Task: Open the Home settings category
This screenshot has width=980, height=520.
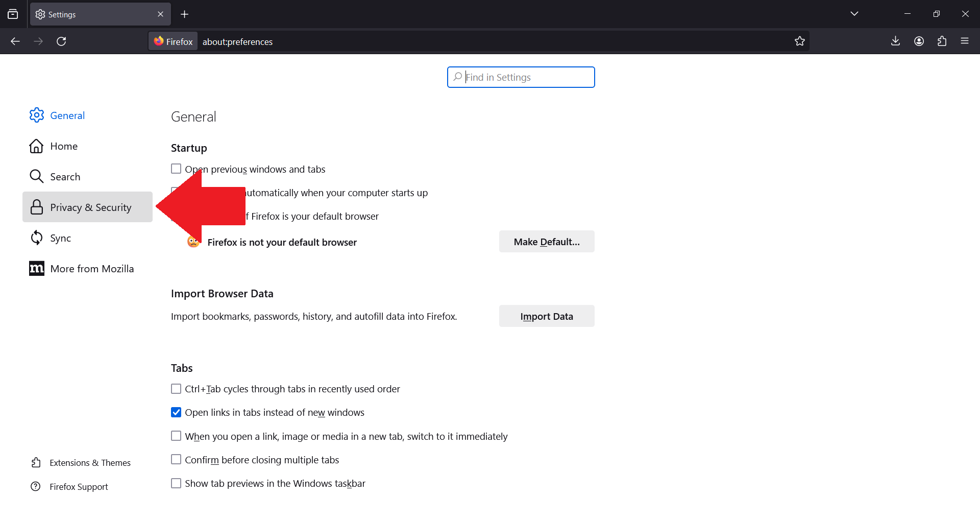Action: (x=88, y=146)
